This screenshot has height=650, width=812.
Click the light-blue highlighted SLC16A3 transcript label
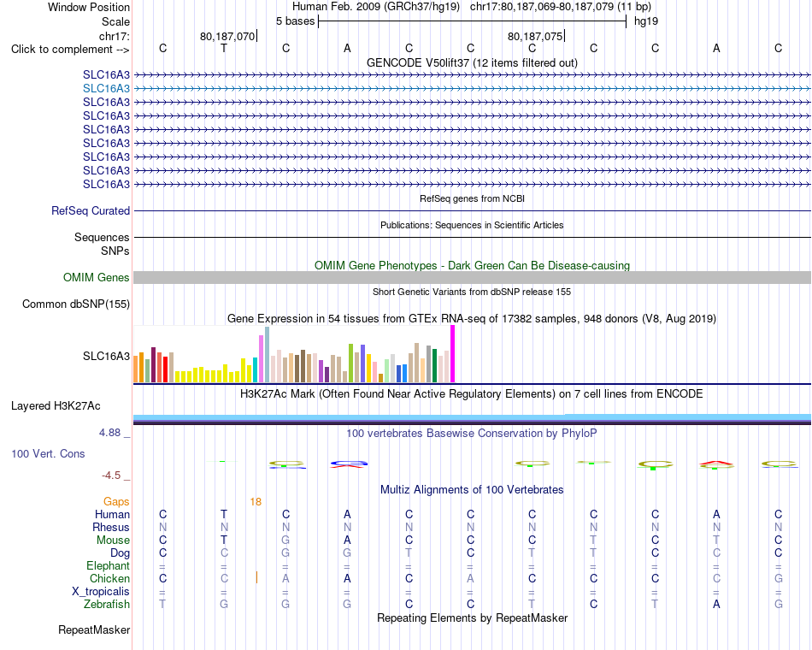pos(106,88)
